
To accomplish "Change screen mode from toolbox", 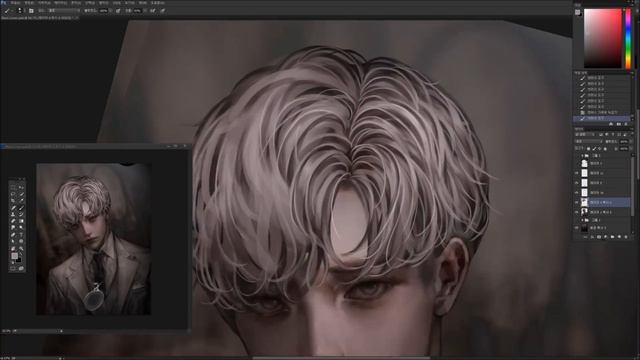I will click(x=21, y=269).
